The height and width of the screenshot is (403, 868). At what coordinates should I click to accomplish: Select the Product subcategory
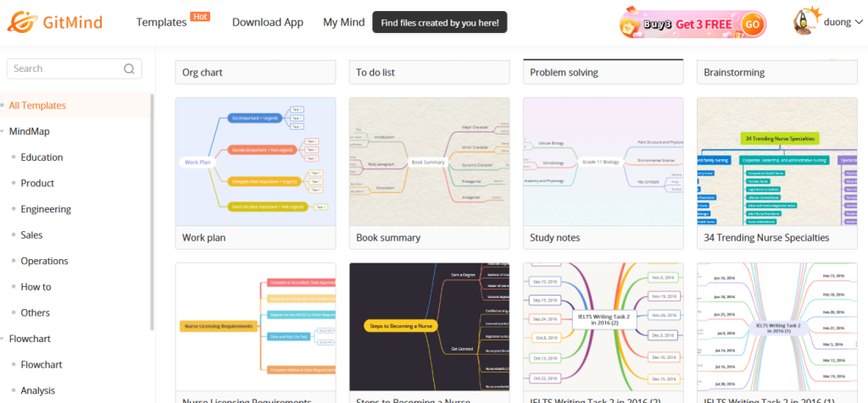[37, 184]
